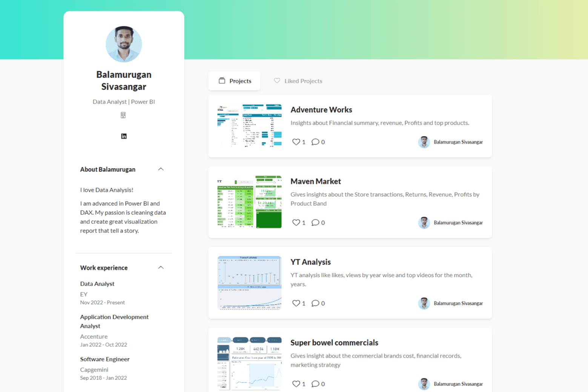588x392 pixels.
Task: Click author name on YT Analysis card
Action: point(458,303)
